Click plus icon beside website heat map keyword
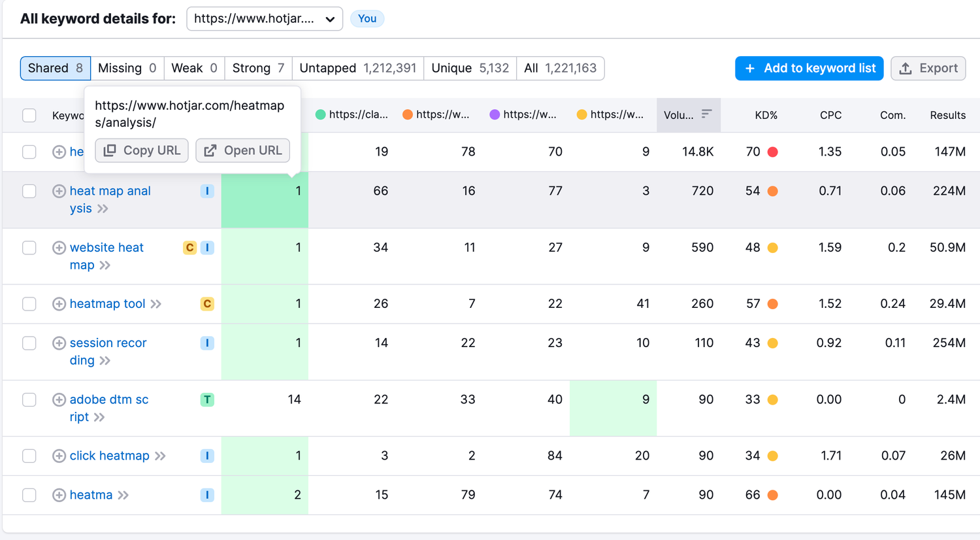Viewport: 980px width, 540px height. 59,248
